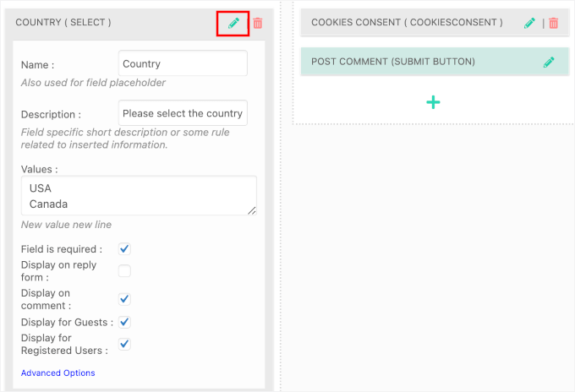Click the USA line in Values

point(41,188)
